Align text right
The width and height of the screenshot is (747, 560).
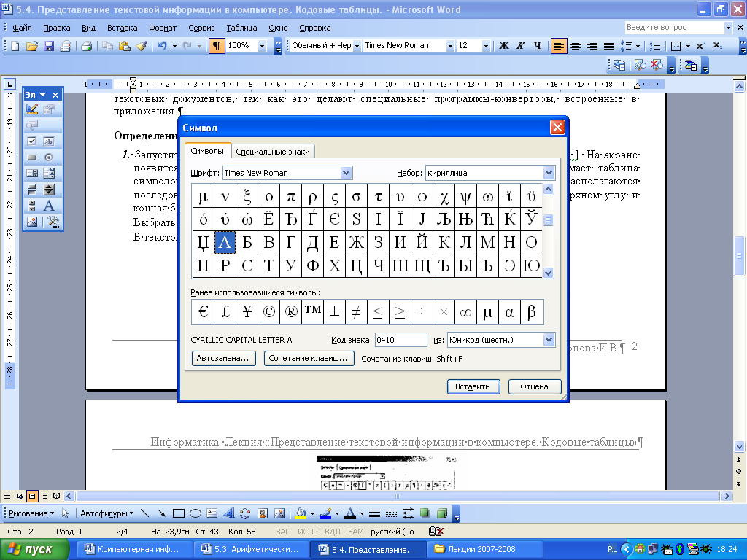point(592,46)
